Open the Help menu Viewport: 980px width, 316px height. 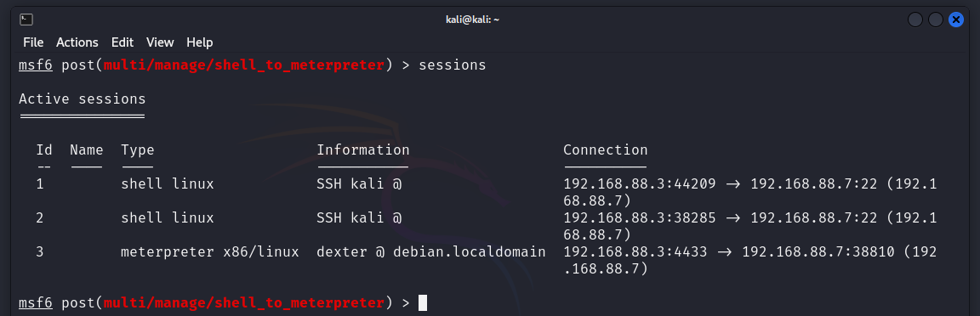199,42
